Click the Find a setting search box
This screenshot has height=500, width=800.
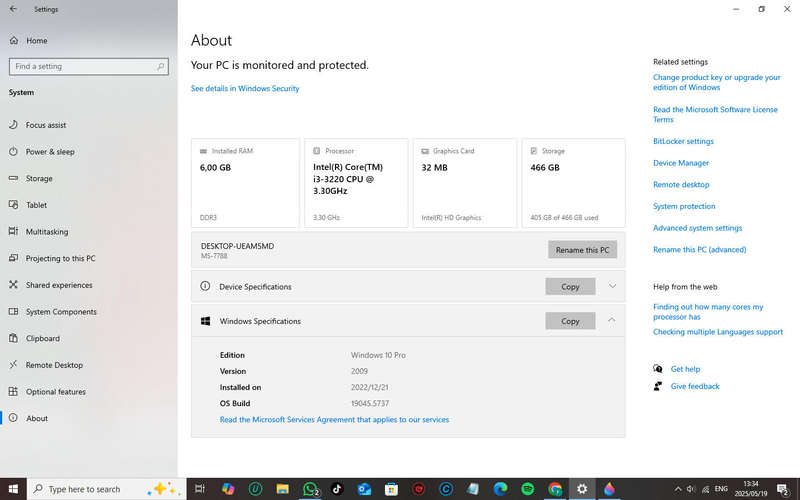click(89, 66)
